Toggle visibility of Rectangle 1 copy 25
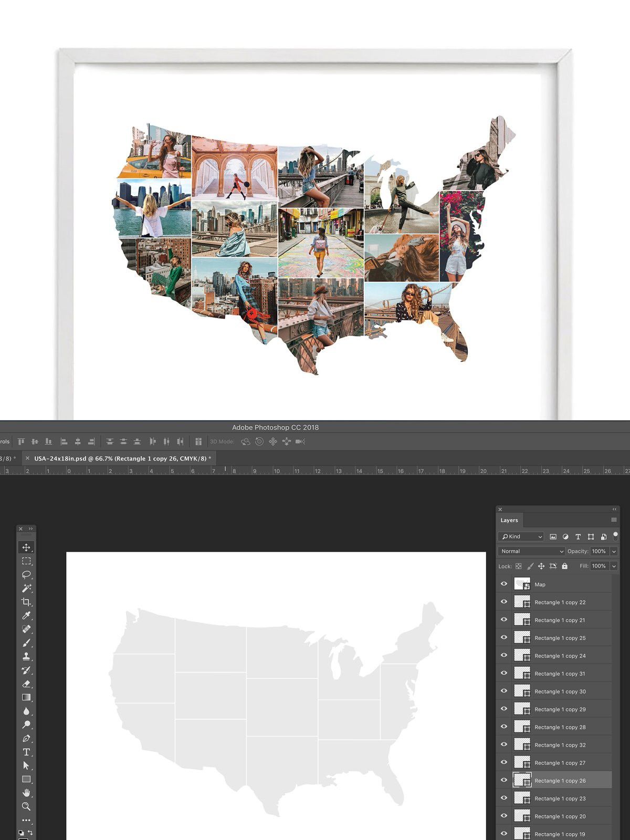The image size is (630, 840). (504, 637)
